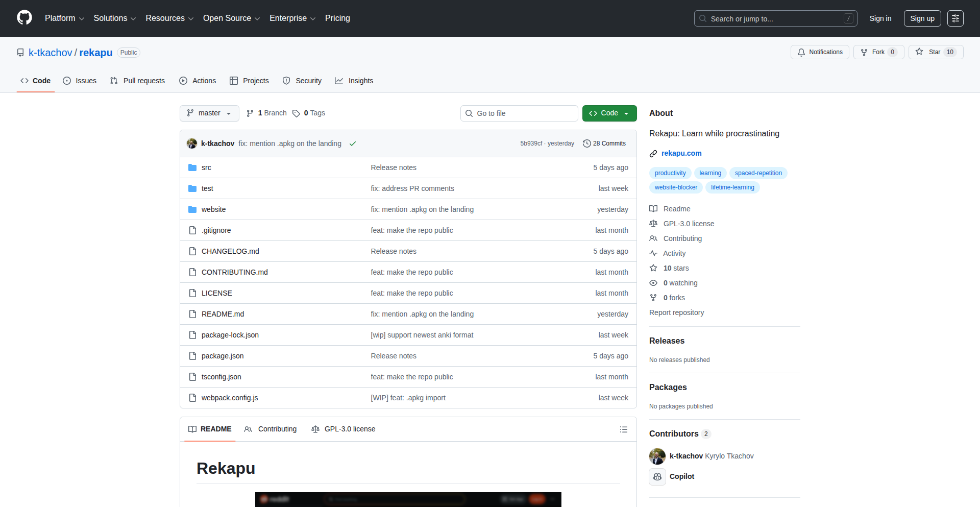Image resolution: width=980 pixels, height=507 pixels.
Task: Open the Notifications button
Action: pos(820,52)
